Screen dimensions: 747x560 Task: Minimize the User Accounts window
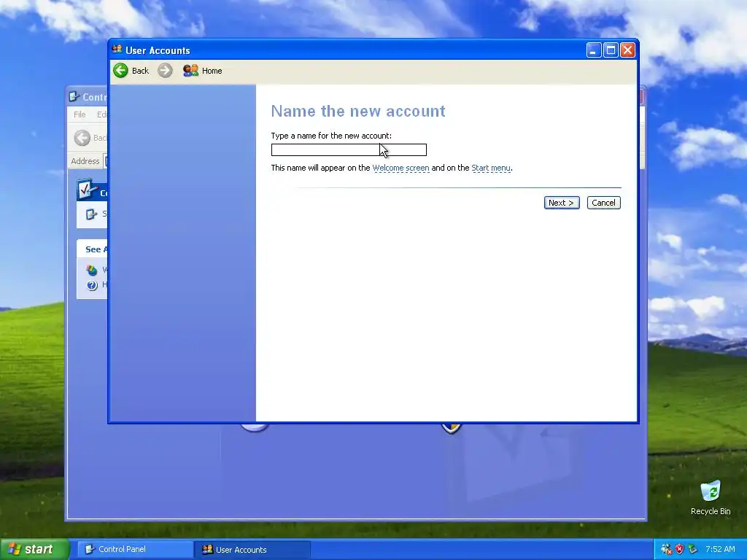coord(594,50)
